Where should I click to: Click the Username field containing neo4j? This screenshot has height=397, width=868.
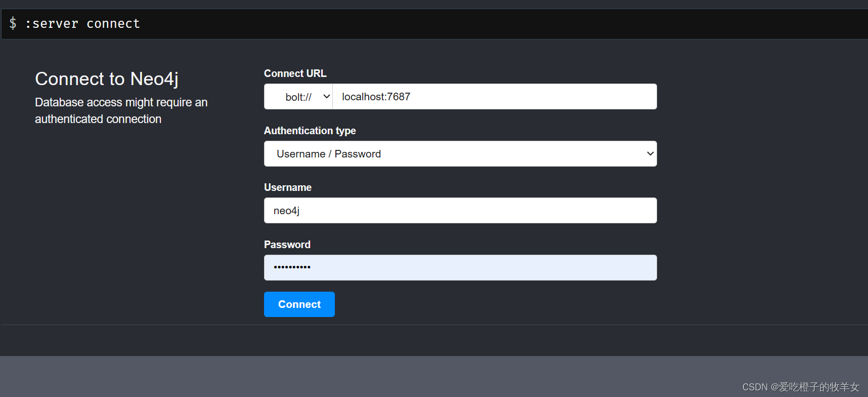coord(460,211)
